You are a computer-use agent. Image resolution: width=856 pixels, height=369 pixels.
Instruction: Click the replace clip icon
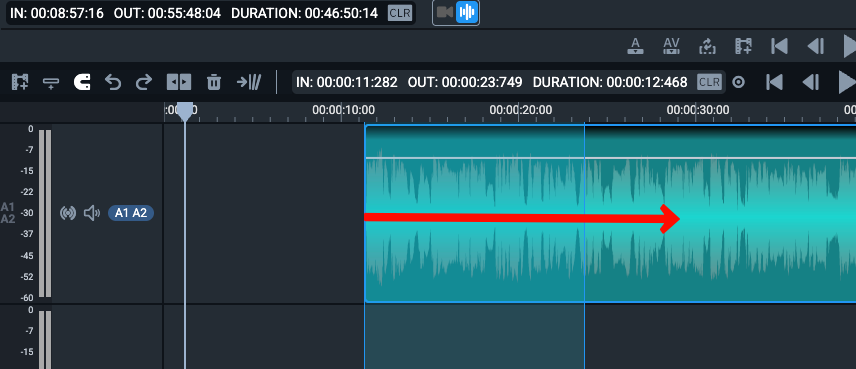click(707, 46)
